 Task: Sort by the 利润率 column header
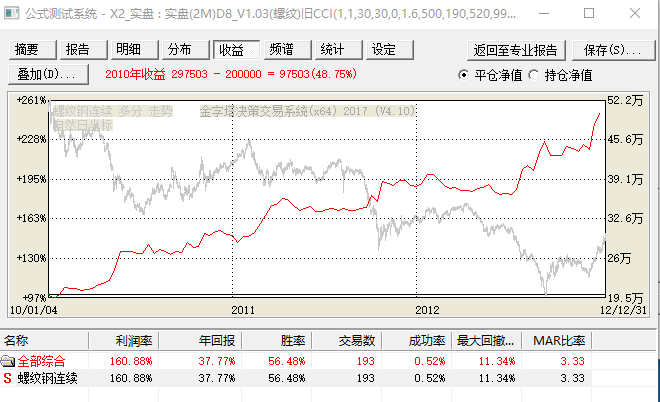point(124,341)
